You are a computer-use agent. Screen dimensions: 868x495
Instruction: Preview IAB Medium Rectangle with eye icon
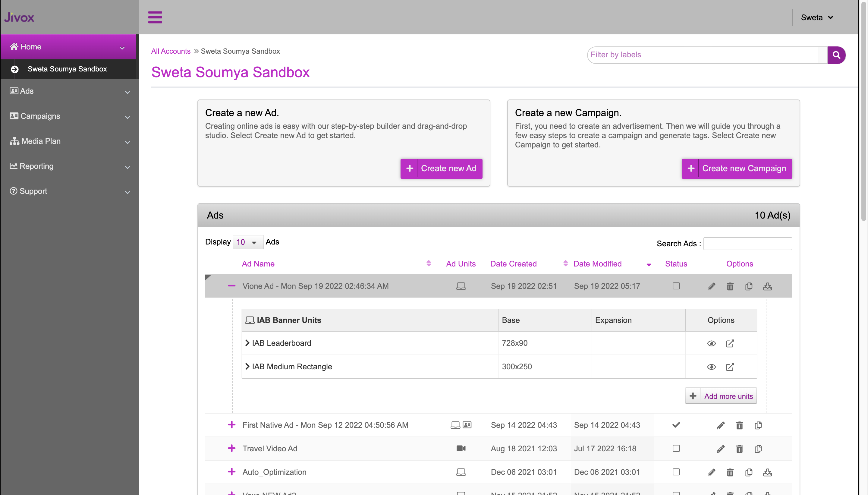[x=711, y=367]
